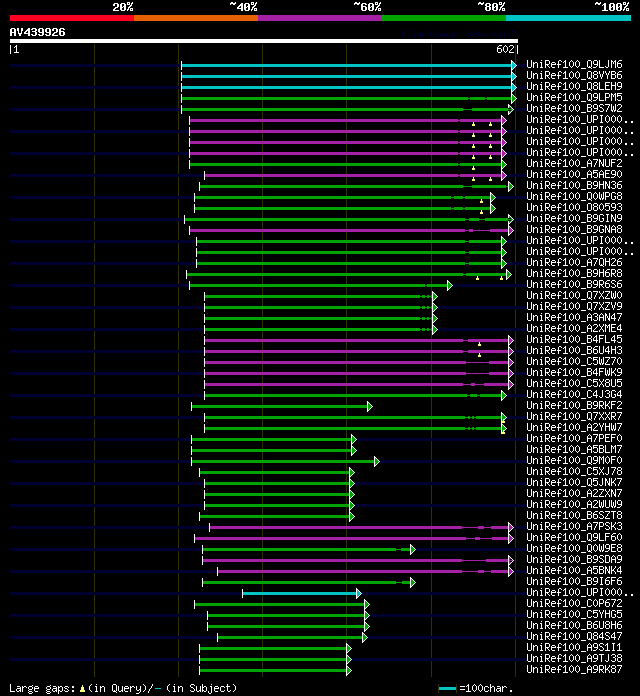Viewport: 640px width, 696px height.
Task: Select the UniRef100_Q7XXR7 label
Action: point(574,416)
